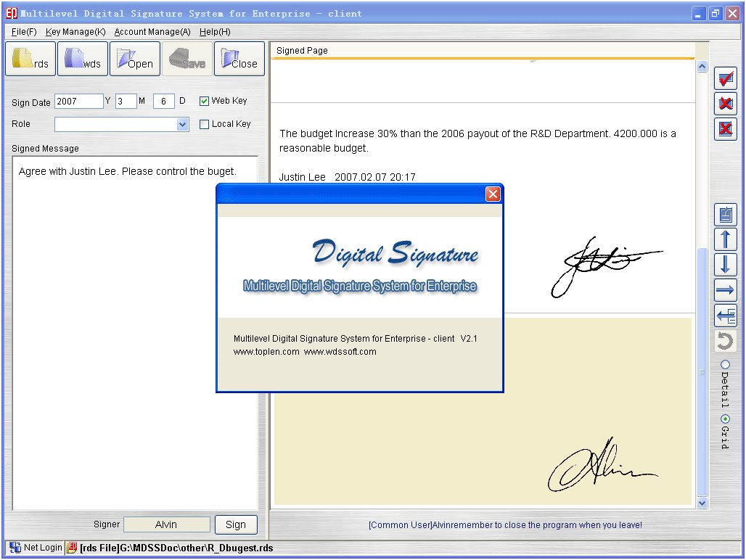The height and width of the screenshot is (560, 746).
Task: Select the Grid radio button
Action: coord(725,419)
